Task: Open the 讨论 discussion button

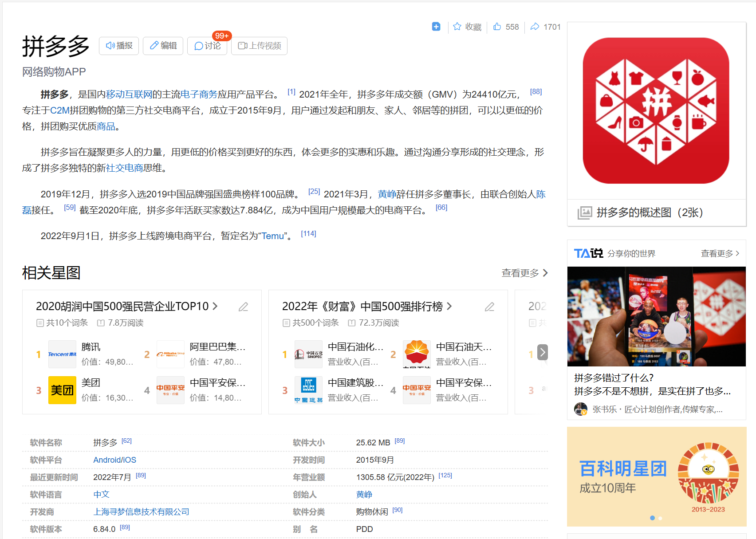Action: (207, 46)
